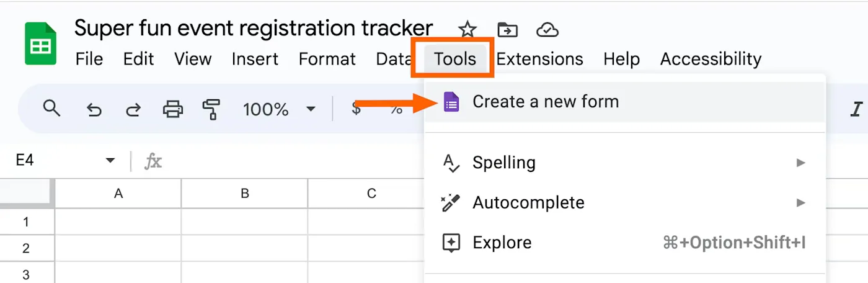Select cell C1
Image resolution: width=868 pixels, height=283 pixels.
(x=366, y=222)
